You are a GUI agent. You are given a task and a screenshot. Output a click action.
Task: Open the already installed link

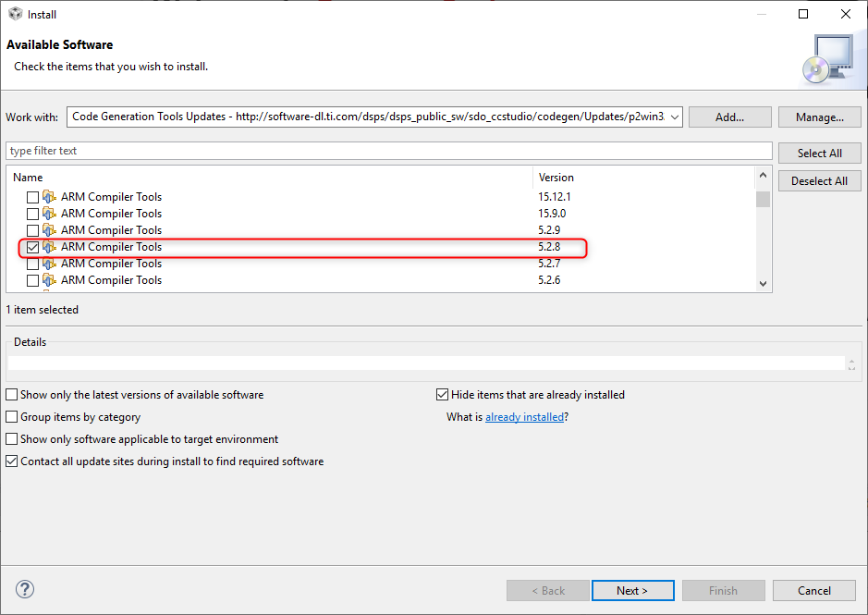pyautogui.click(x=524, y=417)
